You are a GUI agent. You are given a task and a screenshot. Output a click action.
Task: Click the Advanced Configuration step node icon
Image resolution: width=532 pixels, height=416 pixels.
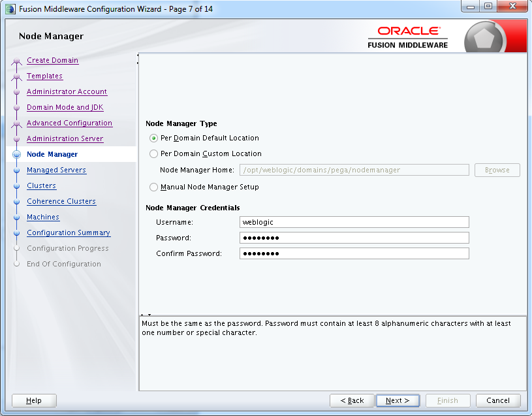tap(16, 124)
